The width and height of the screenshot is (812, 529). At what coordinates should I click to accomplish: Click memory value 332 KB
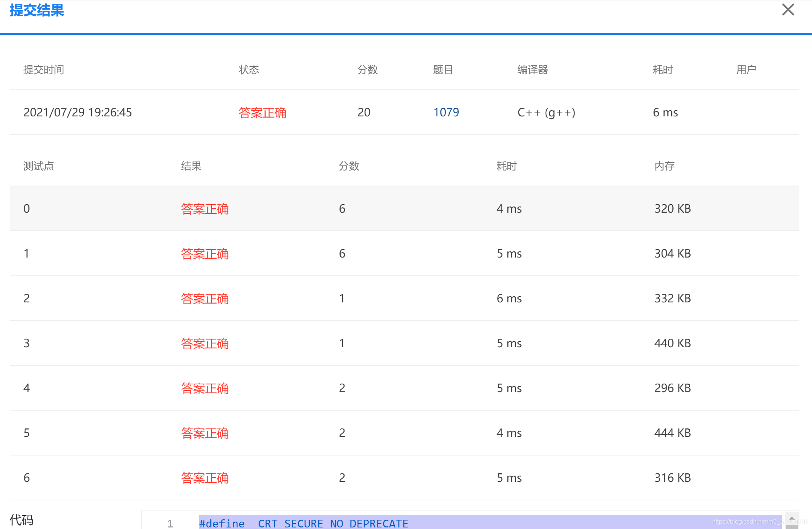672,299
